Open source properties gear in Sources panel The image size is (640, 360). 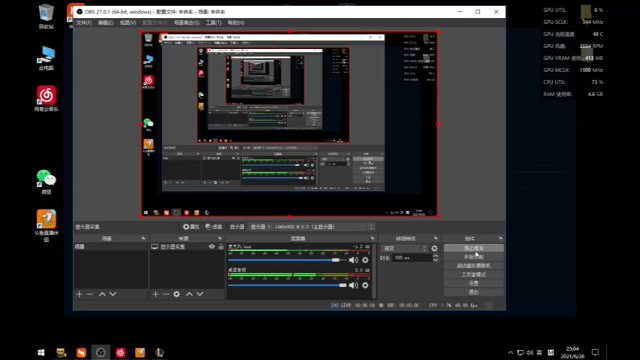(176, 294)
